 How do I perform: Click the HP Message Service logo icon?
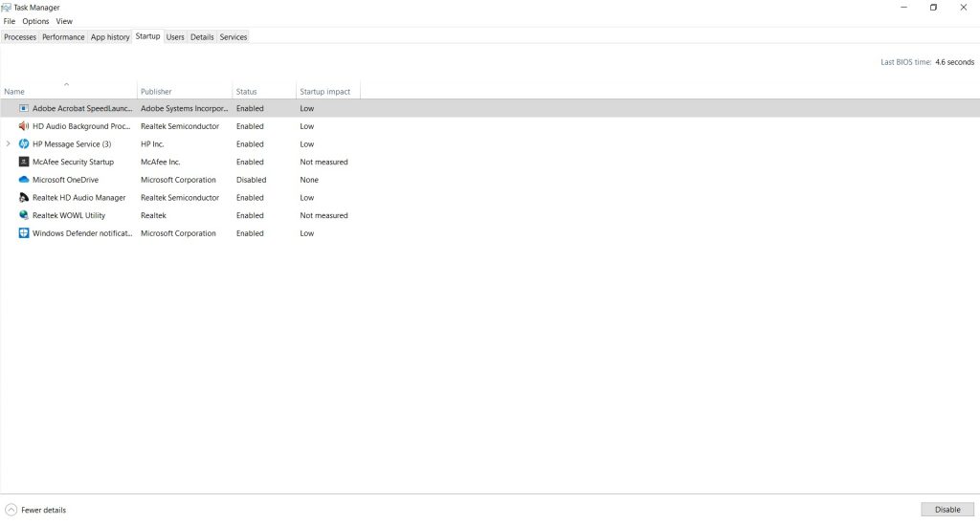click(24, 143)
